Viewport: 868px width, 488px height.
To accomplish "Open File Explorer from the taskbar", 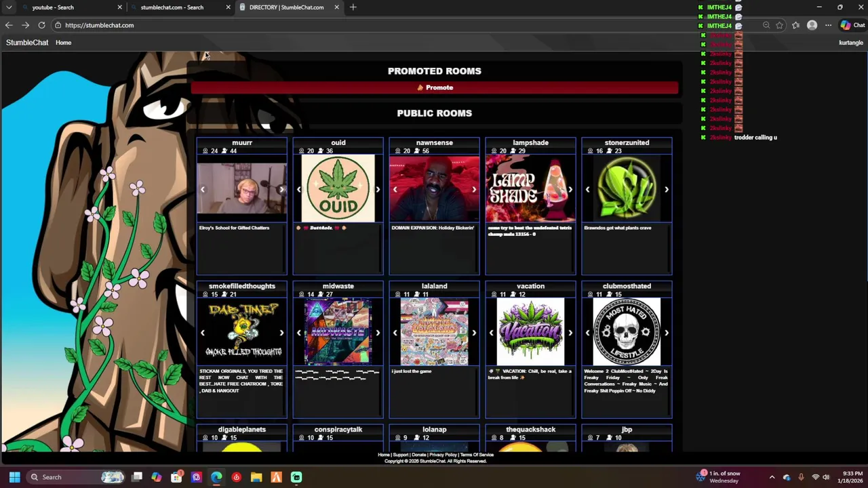I will click(256, 477).
